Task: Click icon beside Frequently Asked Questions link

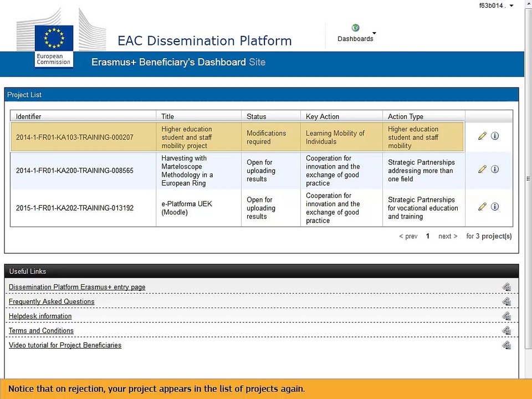Action: 507,301
